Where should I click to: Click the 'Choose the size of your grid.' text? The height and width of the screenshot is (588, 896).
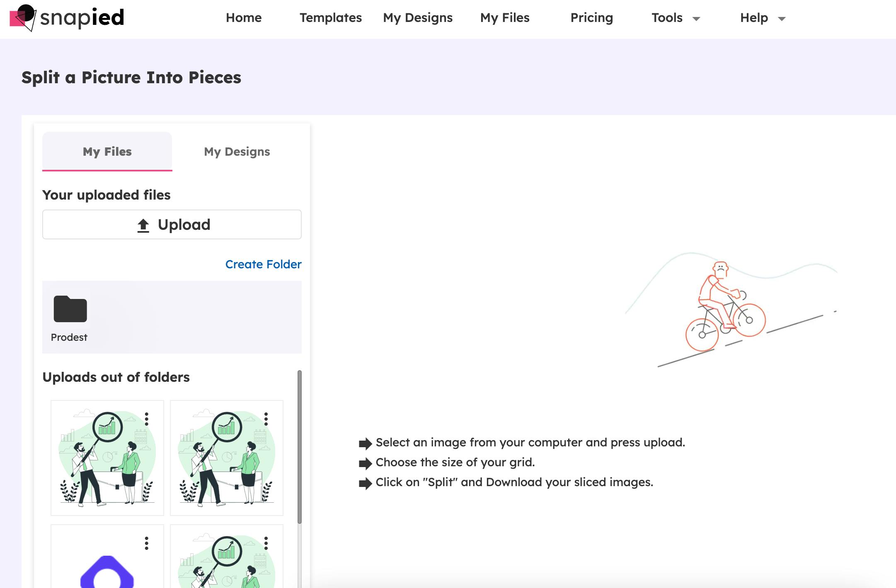pyautogui.click(x=455, y=462)
